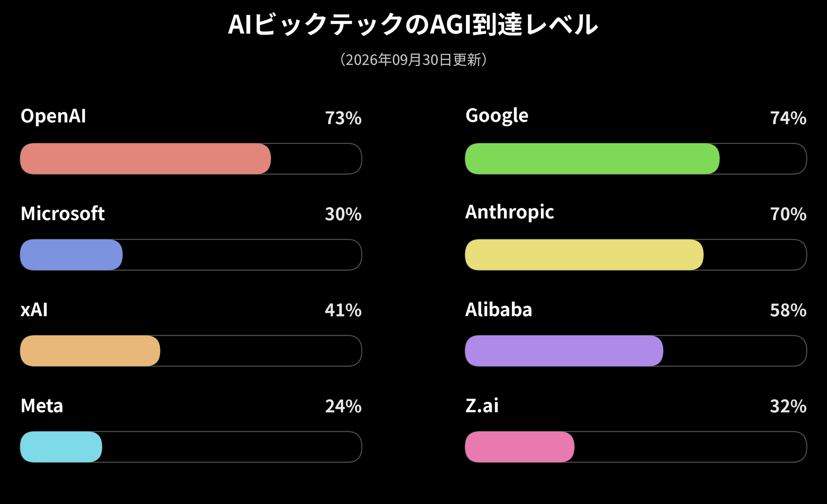Screen dimensions: 827x504
Task: Click the 24% value for Meta
Action: pyautogui.click(x=343, y=406)
